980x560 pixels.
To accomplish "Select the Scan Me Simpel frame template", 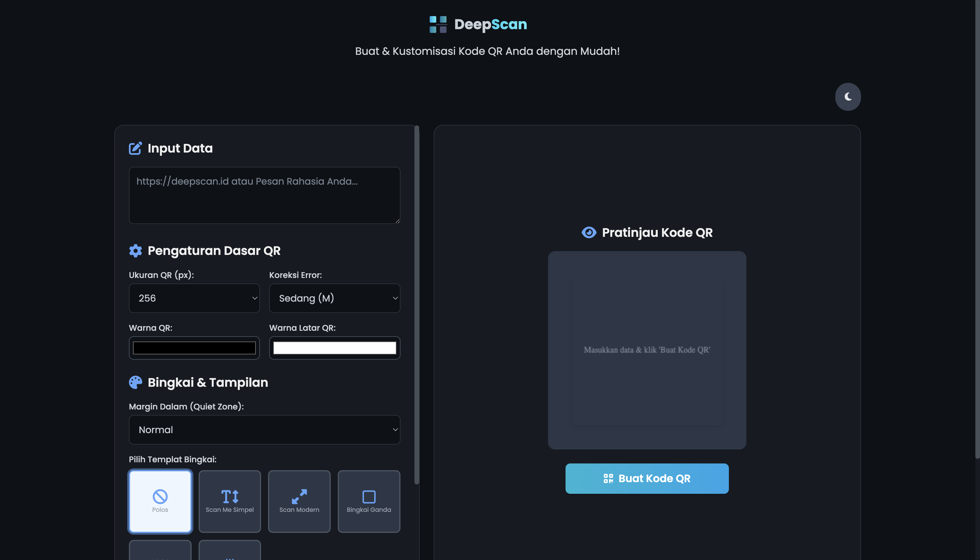I will click(230, 501).
